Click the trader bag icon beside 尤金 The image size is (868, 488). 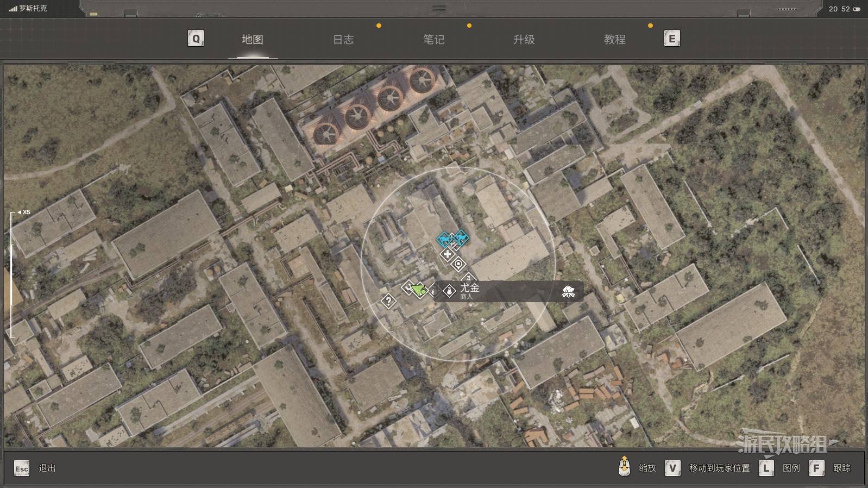click(x=449, y=291)
